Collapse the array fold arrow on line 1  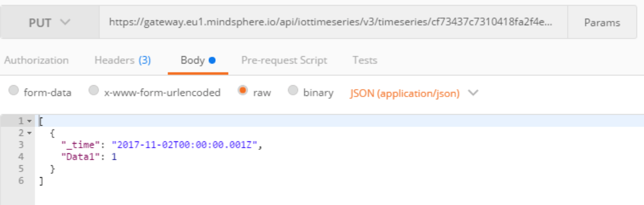(29, 121)
